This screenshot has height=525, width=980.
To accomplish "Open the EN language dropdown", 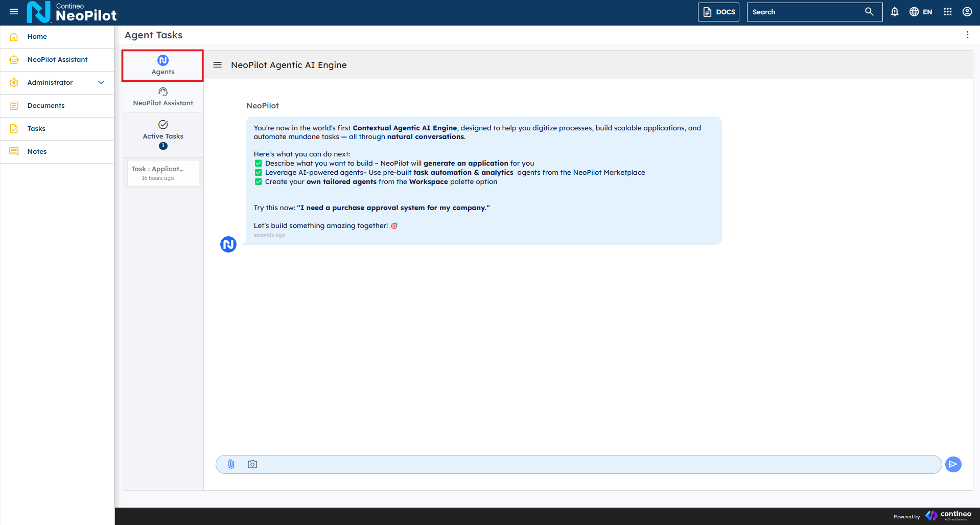I will [921, 12].
